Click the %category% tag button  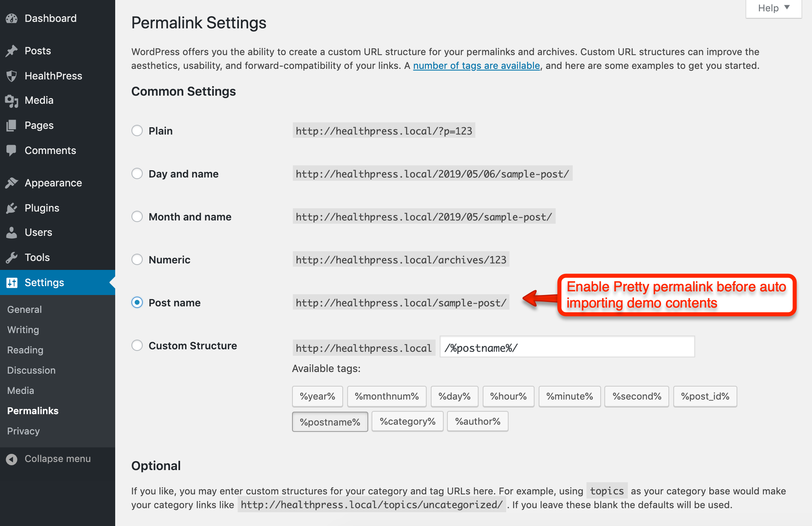click(407, 422)
